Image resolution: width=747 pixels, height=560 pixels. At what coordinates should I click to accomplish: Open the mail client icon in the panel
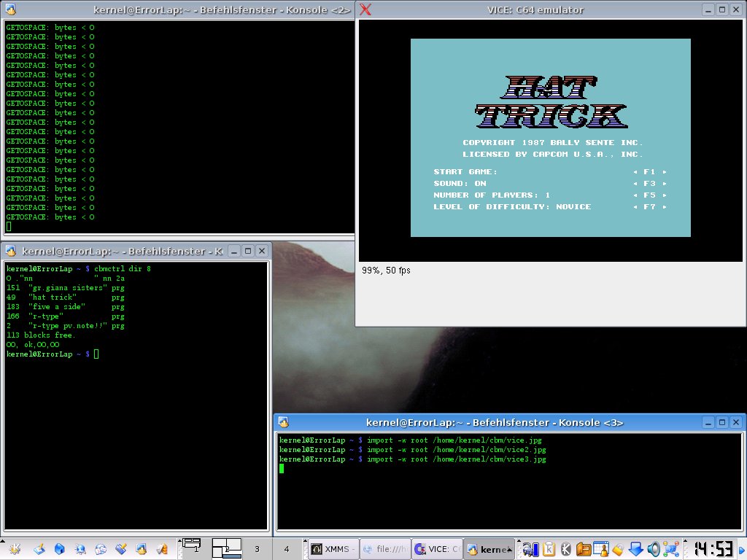click(101, 549)
